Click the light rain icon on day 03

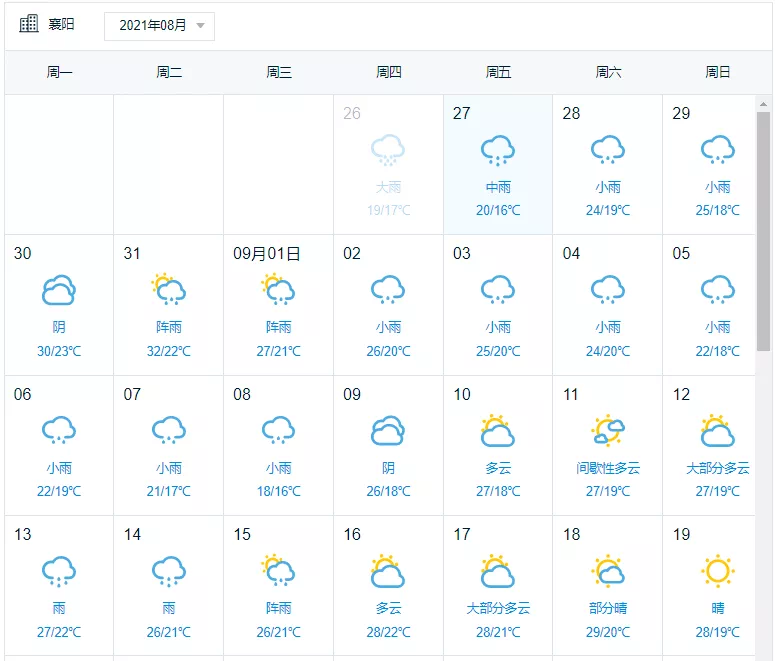click(498, 290)
